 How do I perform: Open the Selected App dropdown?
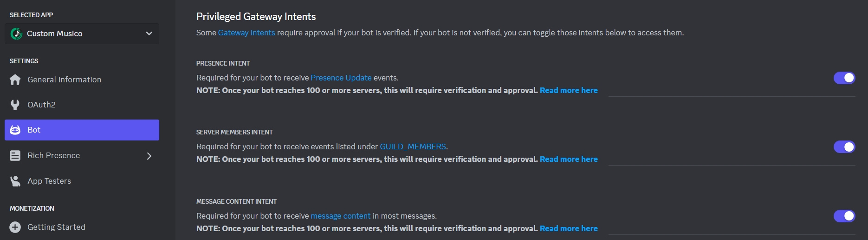(x=149, y=33)
